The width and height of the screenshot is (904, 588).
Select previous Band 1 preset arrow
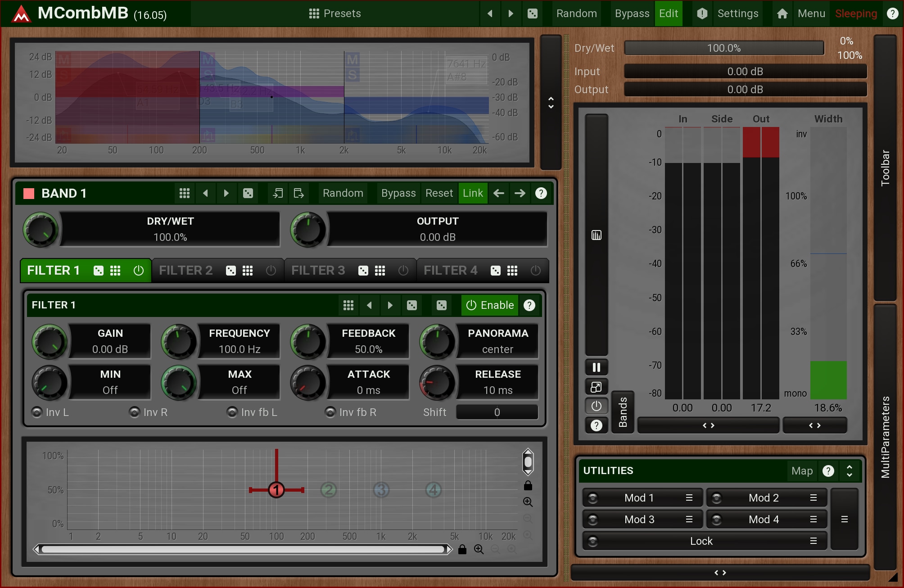pos(206,193)
